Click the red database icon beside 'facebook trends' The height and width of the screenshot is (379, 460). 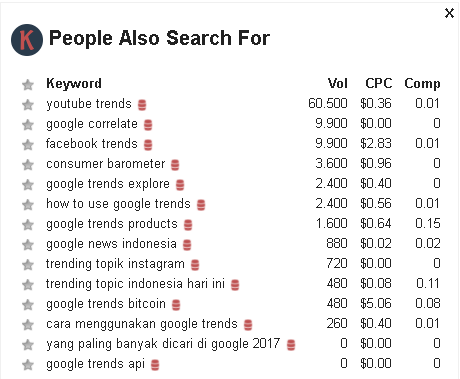click(x=148, y=145)
